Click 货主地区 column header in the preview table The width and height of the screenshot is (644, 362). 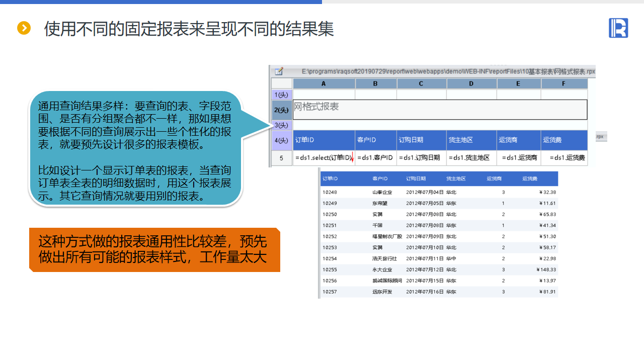pyautogui.click(x=455, y=178)
